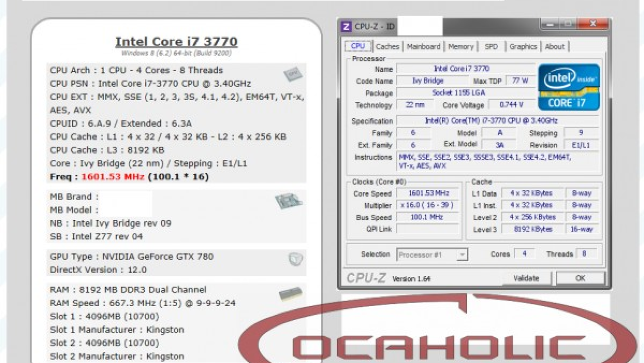Viewport: 644px width, 363px height.
Task: Click the Level 3 16-way associativity field
Action: [x=582, y=229]
